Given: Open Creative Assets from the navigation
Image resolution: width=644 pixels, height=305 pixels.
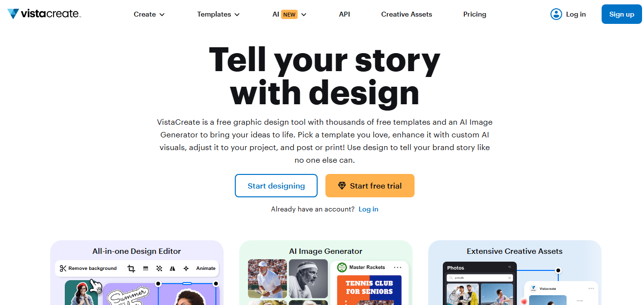Looking at the screenshot, I should tap(406, 14).
